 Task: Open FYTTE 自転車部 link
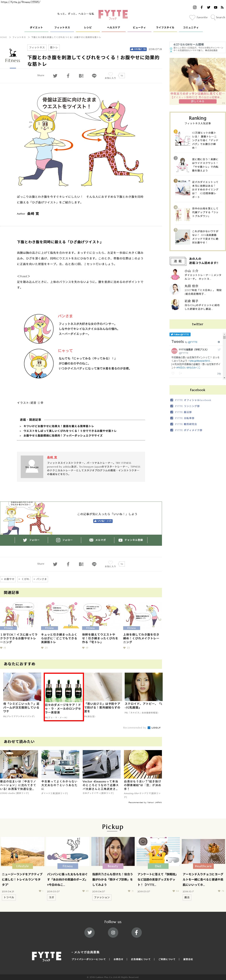pos(184,418)
